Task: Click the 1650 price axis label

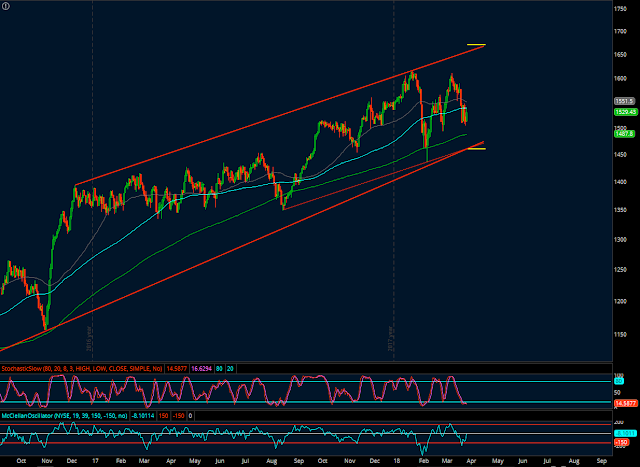Action: 620,54
